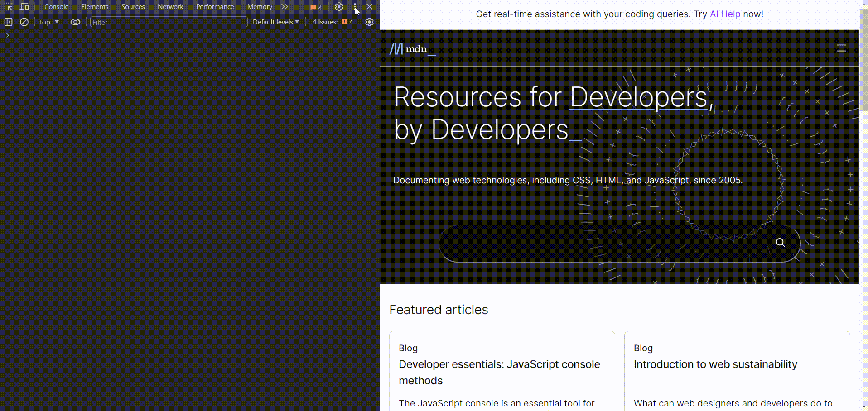
Task: Open the DevTools three-dot customize menu
Action: [355, 7]
